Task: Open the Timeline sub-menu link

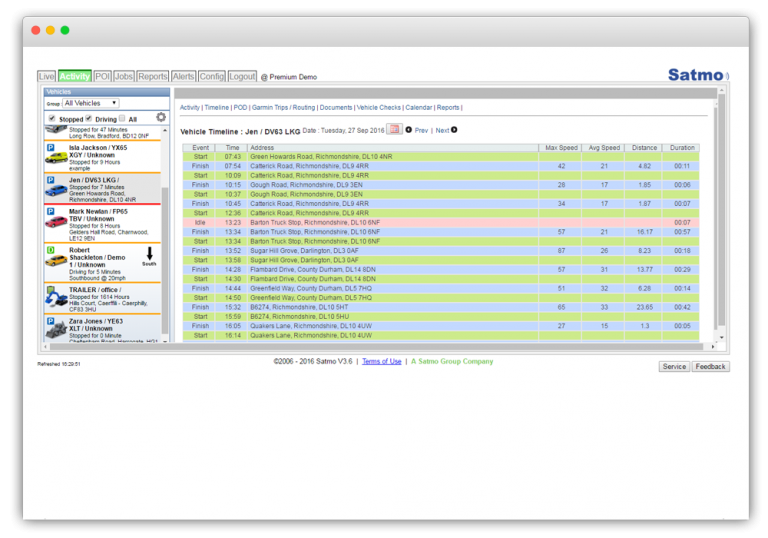Action: point(216,107)
